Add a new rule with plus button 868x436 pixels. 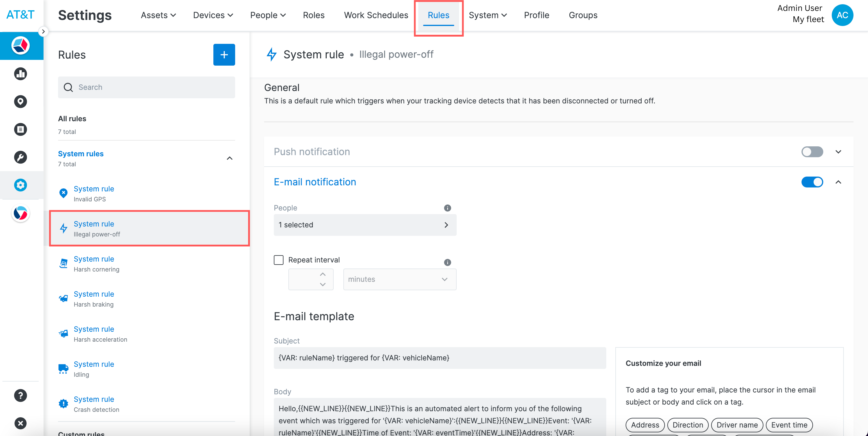(x=224, y=55)
